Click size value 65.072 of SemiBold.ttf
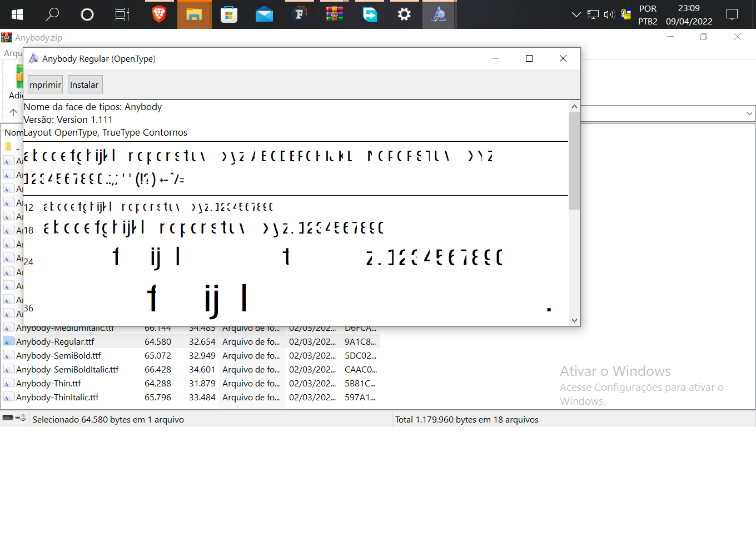The height and width of the screenshot is (556, 756). pyautogui.click(x=158, y=355)
